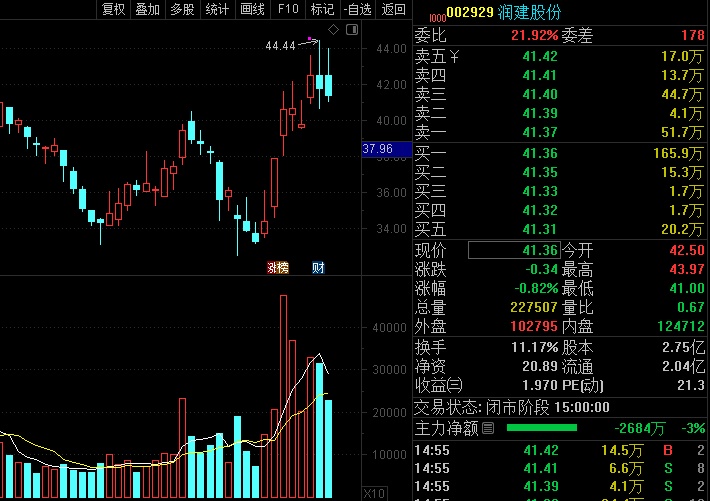Open the 叠加 overlay option
Viewport: 710px width, 501px height.
pyautogui.click(x=148, y=9)
